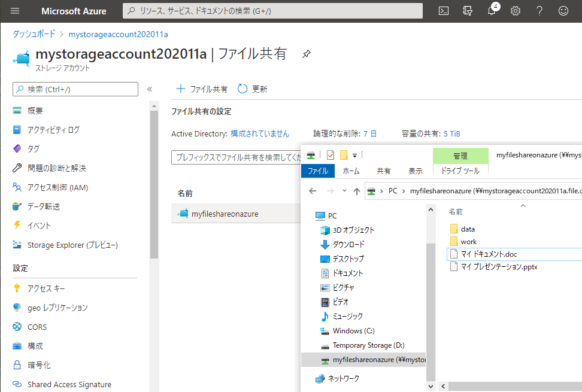Open the directory and subscription filter icon
Screen dimensions: 582x392
click(468, 10)
